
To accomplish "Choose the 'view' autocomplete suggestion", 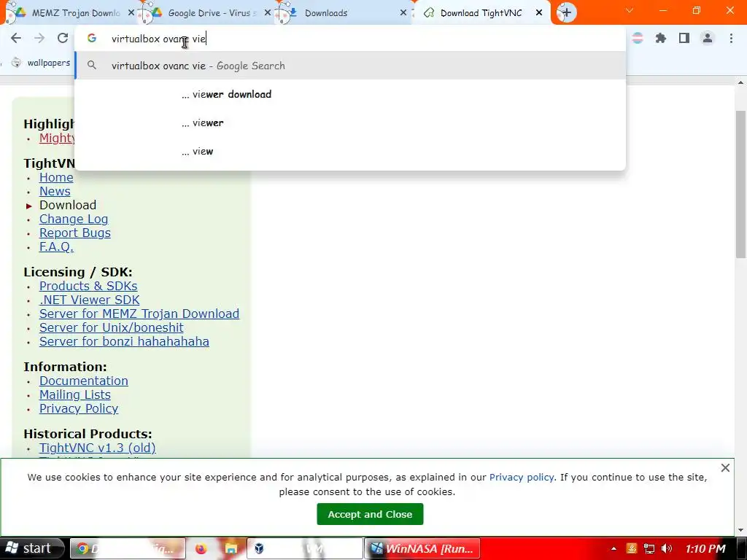I will [350, 152].
